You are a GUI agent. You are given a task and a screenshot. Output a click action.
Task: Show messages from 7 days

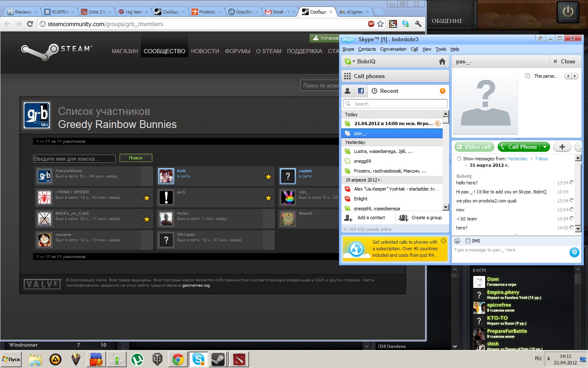pos(541,159)
